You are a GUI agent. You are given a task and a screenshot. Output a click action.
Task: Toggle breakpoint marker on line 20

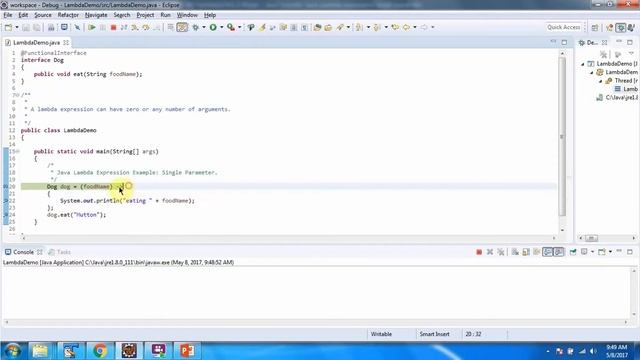point(6,187)
